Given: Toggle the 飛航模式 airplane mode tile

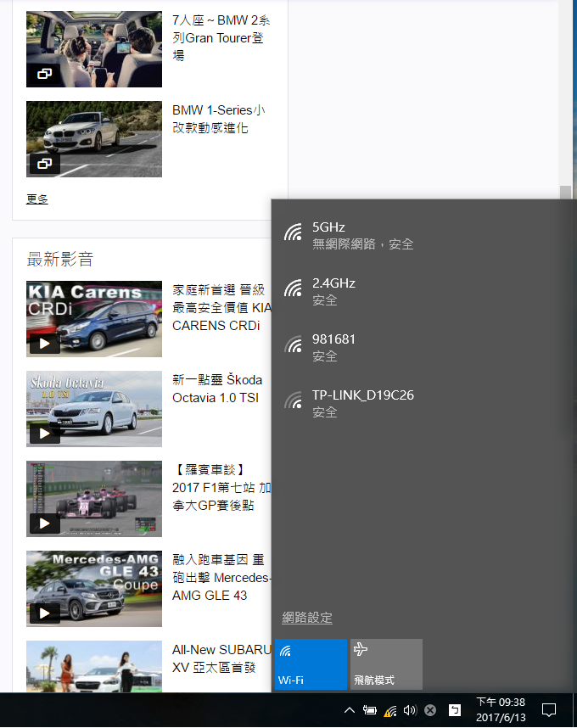Looking at the screenshot, I should click(386, 664).
